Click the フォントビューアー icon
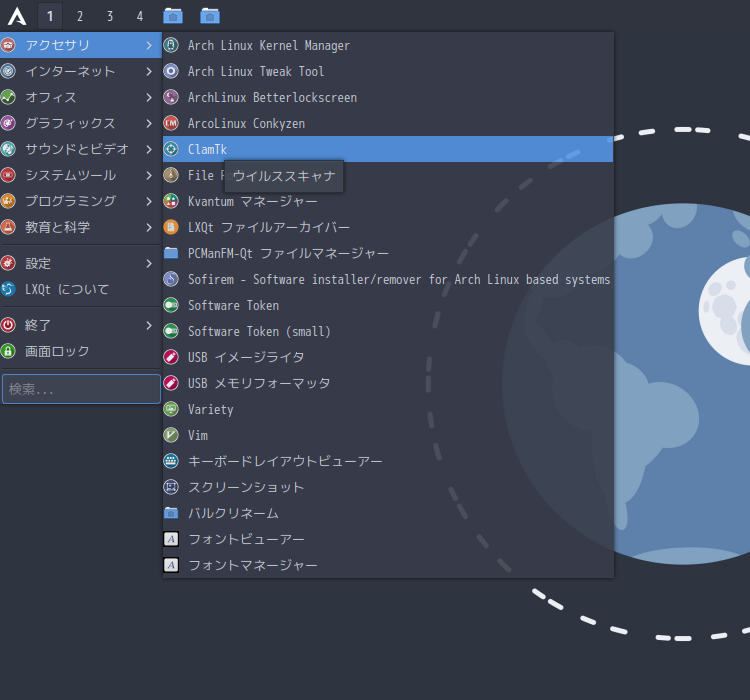750x700 pixels. pyautogui.click(x=171, y=539)
